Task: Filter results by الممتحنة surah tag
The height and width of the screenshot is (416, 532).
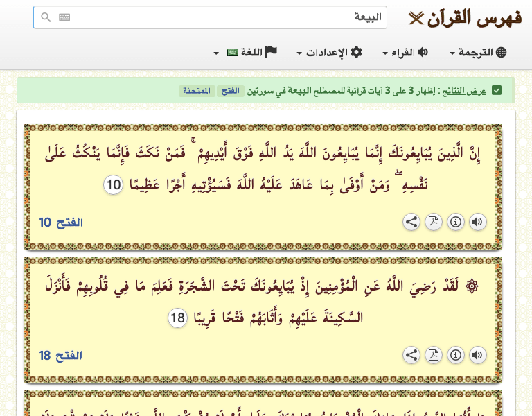Action: point(196,91)
